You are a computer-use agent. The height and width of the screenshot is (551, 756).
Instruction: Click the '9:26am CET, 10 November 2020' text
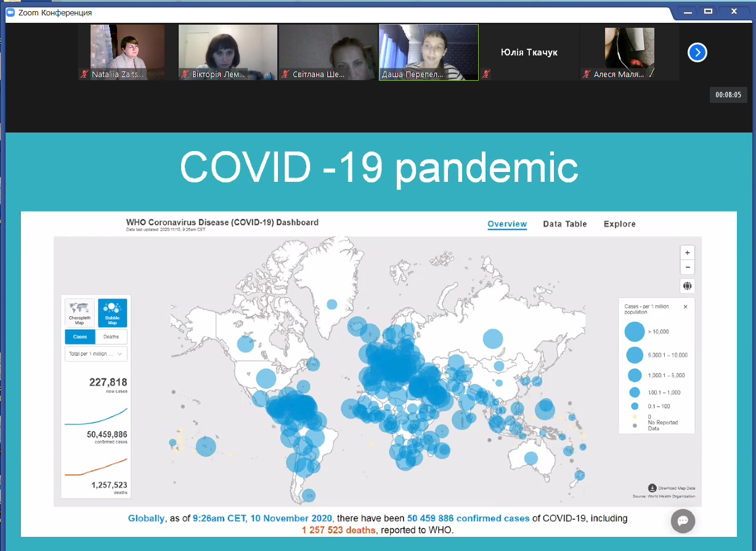[x=262, y=518]
